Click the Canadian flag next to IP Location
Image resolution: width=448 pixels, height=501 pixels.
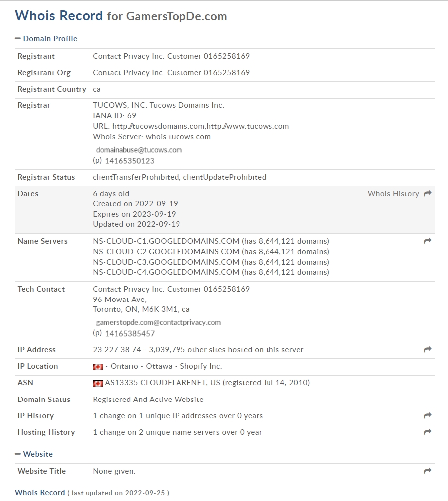coord(98,367)
